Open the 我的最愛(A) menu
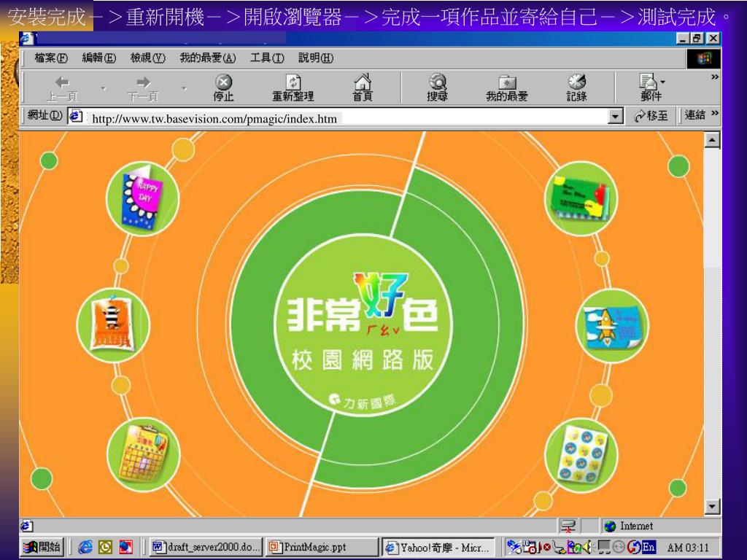The image size is (747, 560). (208, 58)
